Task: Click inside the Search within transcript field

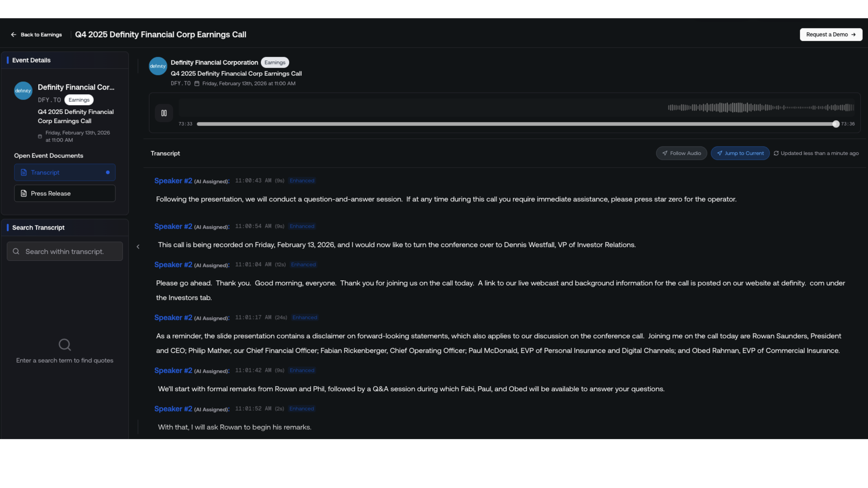Action: pos(65,251)
